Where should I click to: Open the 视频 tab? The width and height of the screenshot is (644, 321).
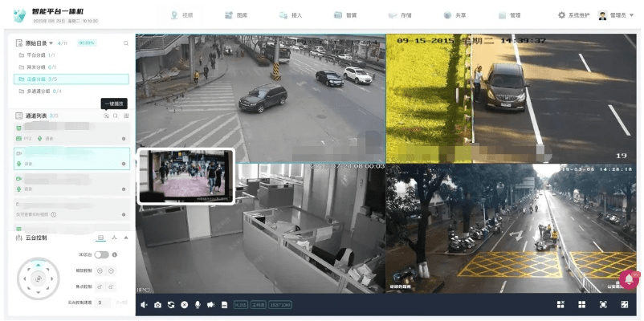[181, 15]
